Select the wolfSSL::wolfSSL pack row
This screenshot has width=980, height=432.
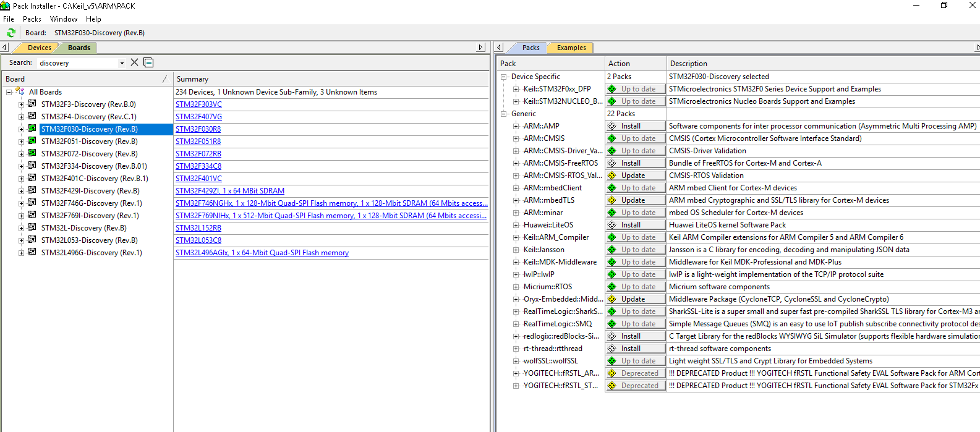point(551,361)
